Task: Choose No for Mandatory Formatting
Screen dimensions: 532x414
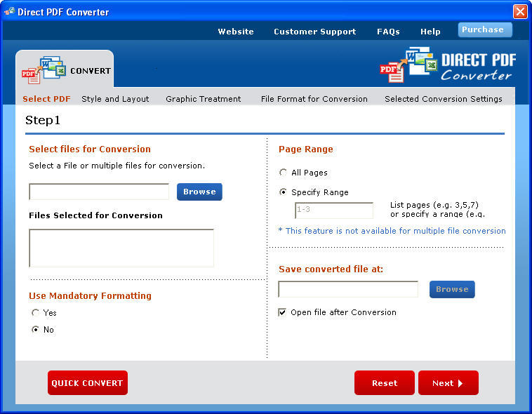Action: click(35, 329)
